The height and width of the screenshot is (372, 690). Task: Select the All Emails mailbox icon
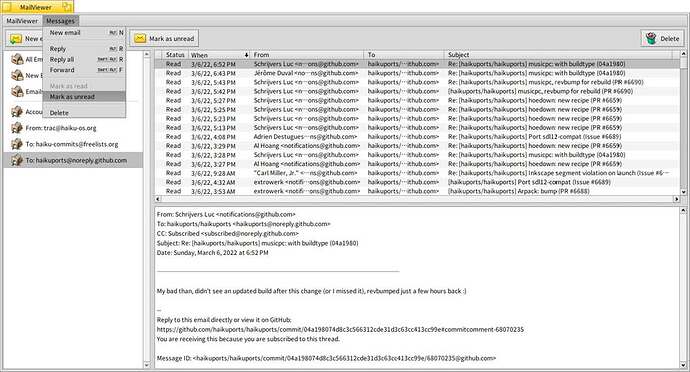pyautogui.click(x=17, y=59)
